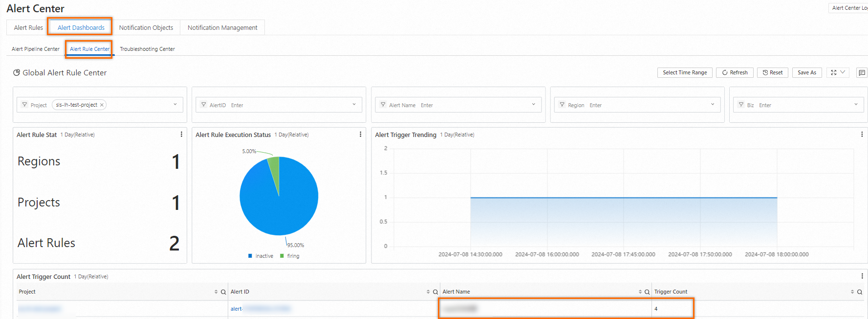Open the Alert Trigger Count more menu

862,276
